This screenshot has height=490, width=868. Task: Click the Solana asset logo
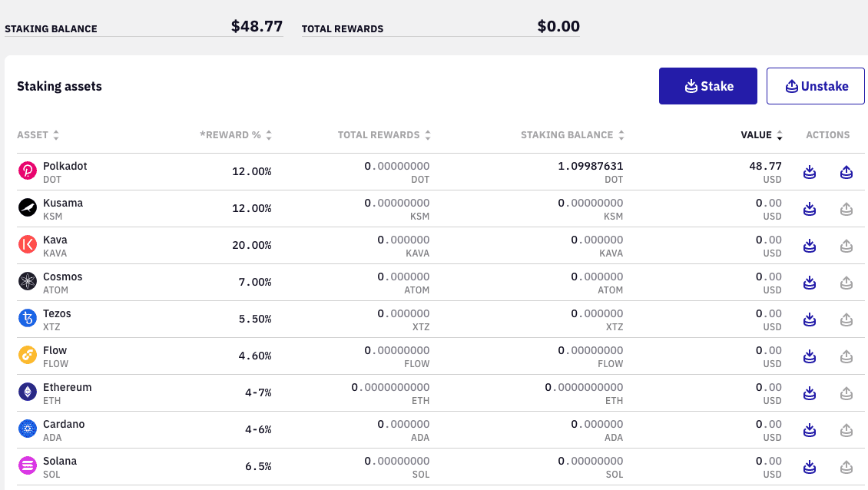[28, 465]
